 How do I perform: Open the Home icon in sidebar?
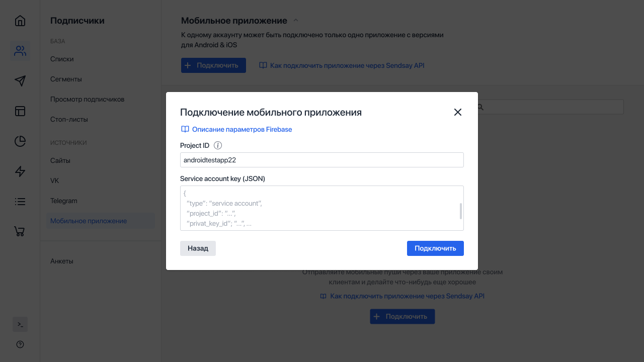click(20, 20)
